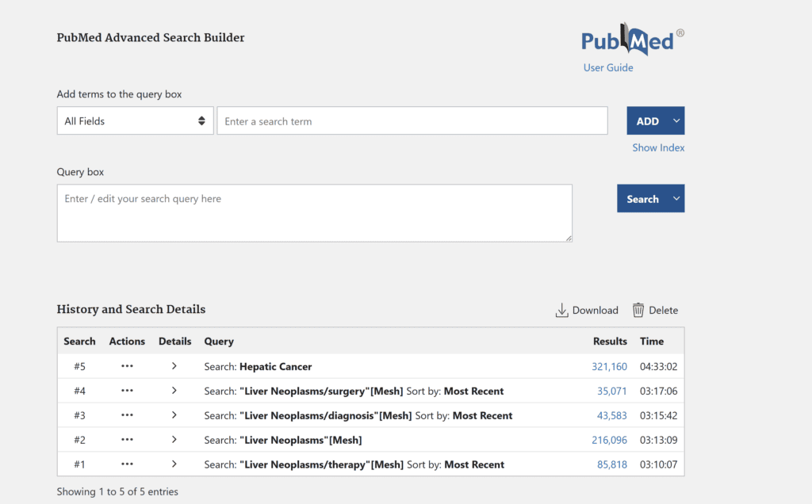Open 43,583 results link
812x504 pixels.
[x=611, y=415]
